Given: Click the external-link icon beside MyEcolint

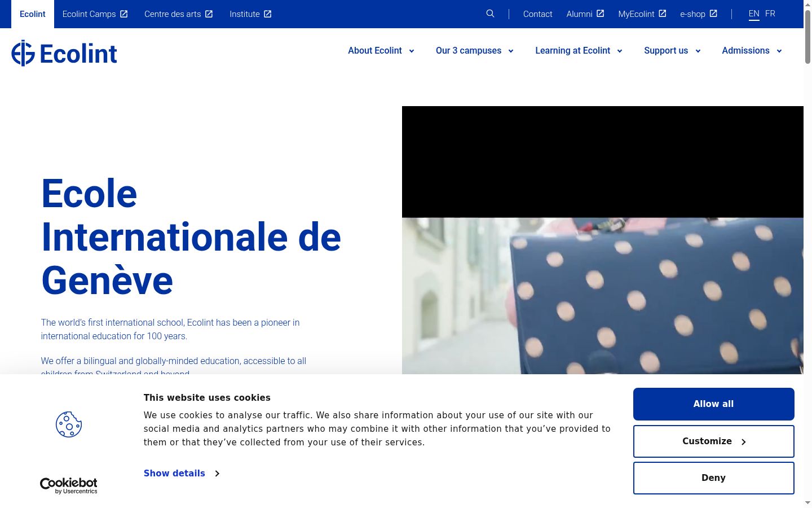Looking at the screenshot, I should click(663, 14).
